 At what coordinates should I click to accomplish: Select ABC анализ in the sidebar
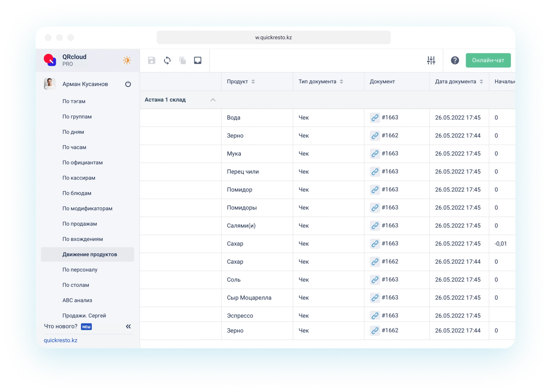[x=77, y=300]
